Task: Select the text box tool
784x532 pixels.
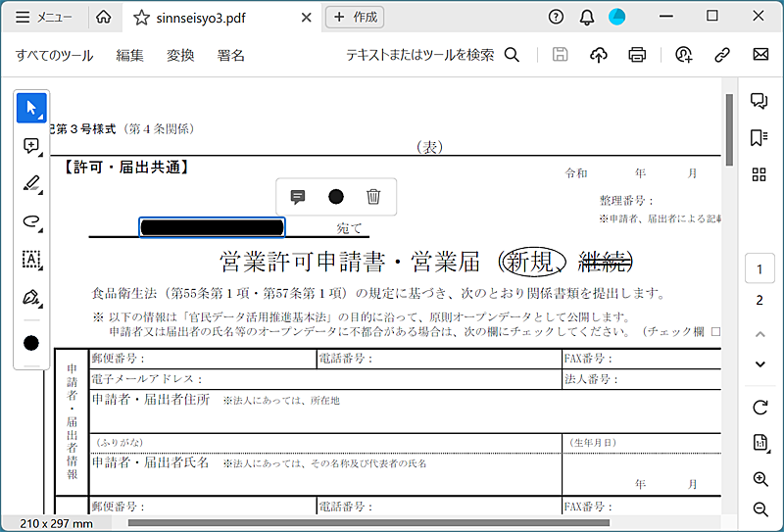Action: coord(31,260)
